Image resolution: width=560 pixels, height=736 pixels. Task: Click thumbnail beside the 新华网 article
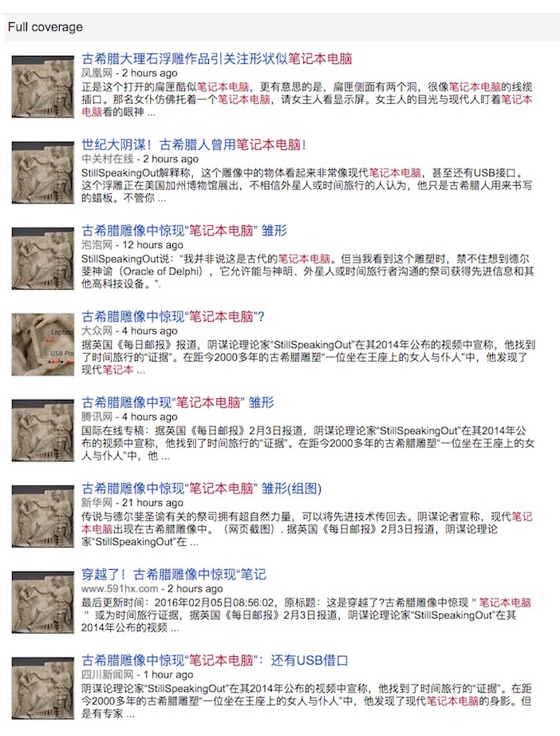(x=43, y=516)
